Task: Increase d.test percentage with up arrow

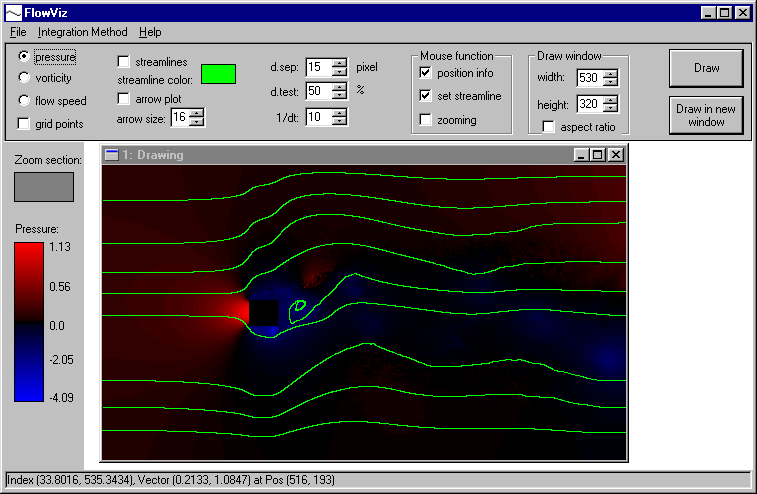Action: pyautogui.click(x=339, y=87)
